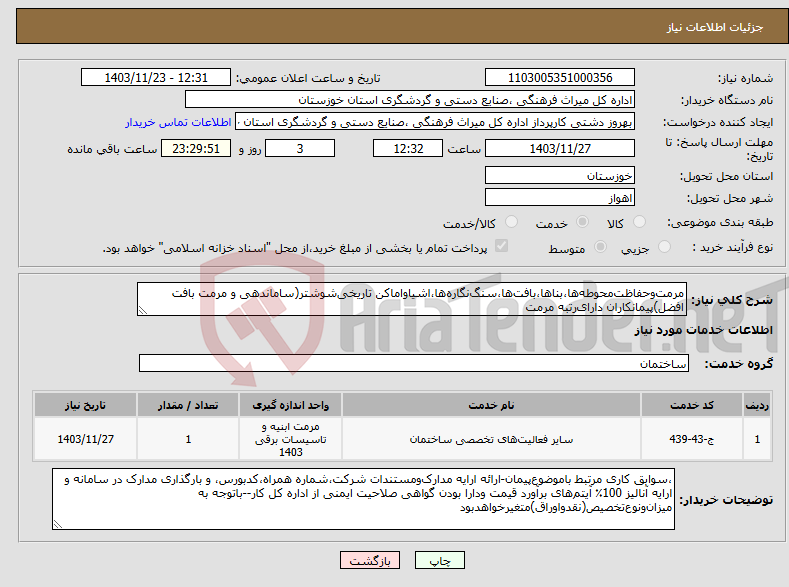Click the table date cell 1403/11/27
Screen dimensions: 789x587
point(86,439)
